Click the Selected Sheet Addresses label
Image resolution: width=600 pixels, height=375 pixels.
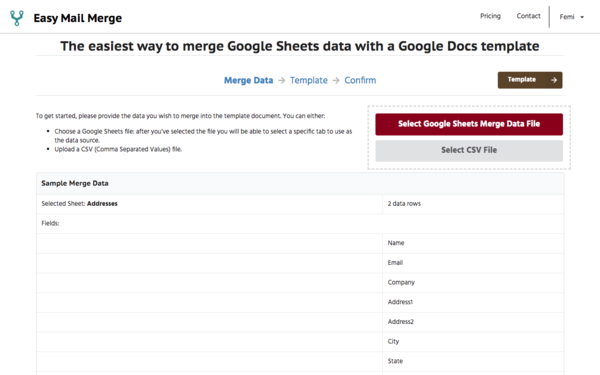pos(79,204)
